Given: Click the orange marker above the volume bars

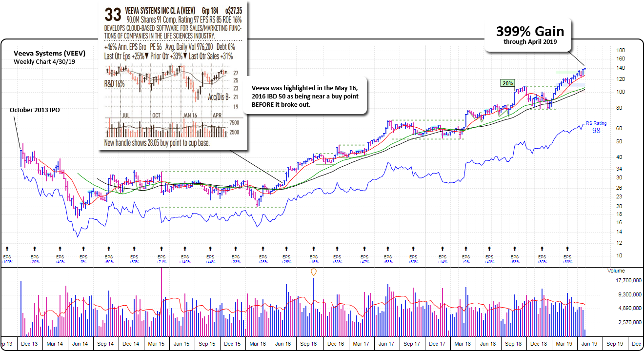Looking at the screenshot, I should 313,273.
